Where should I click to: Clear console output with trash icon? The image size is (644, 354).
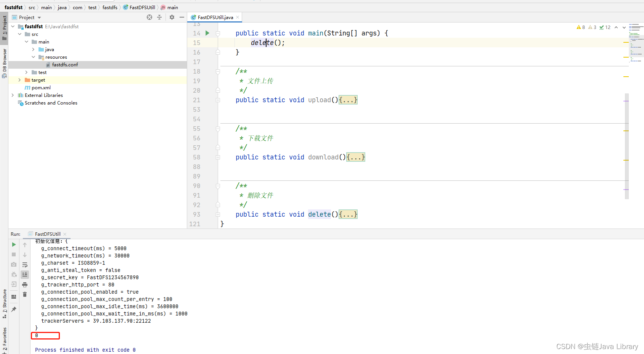coord(25,294)
